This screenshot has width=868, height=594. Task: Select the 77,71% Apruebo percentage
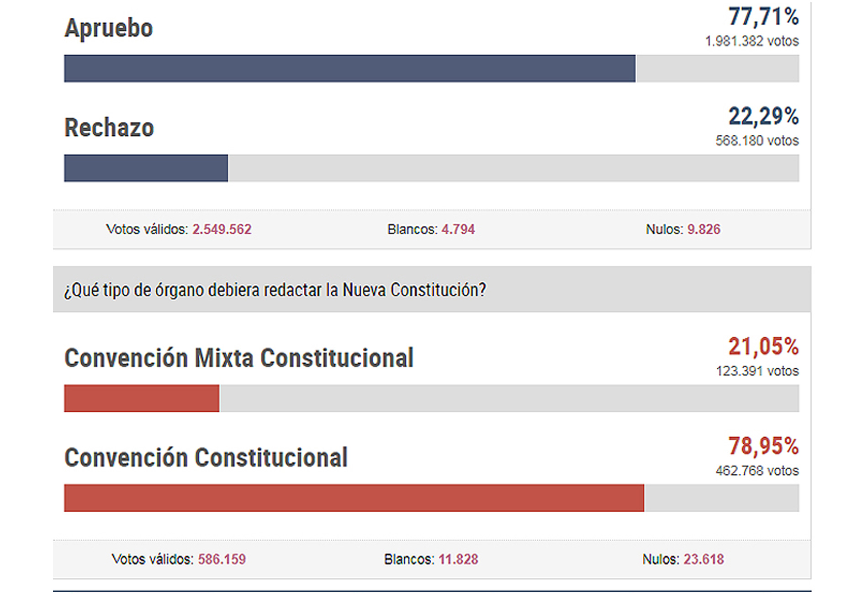click(763, 17)
